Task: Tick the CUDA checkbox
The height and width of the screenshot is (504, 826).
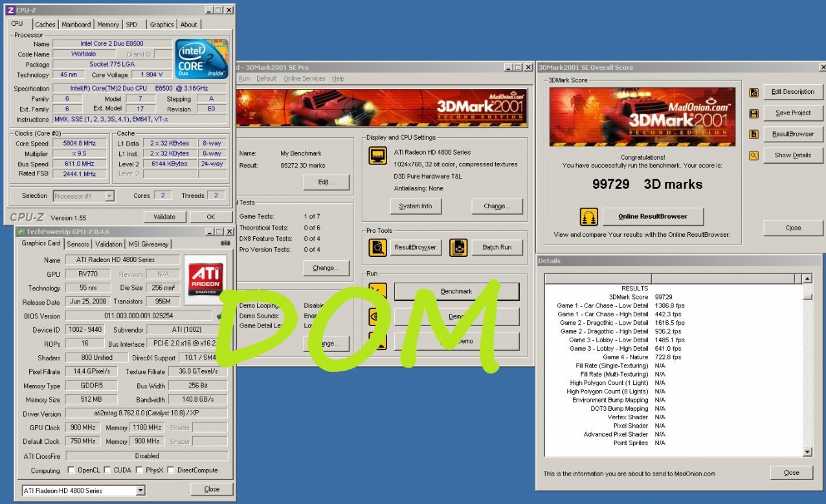Action: (x=107, y=470)
